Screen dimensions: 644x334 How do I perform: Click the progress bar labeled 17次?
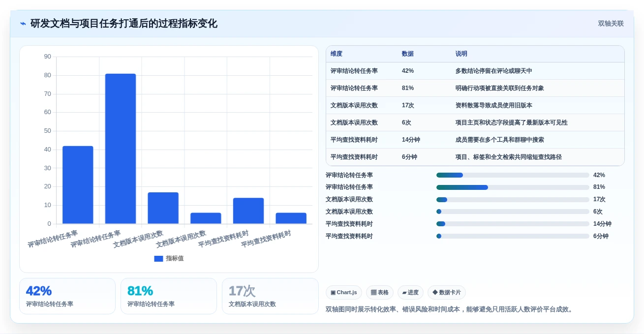tap(513, 200)
